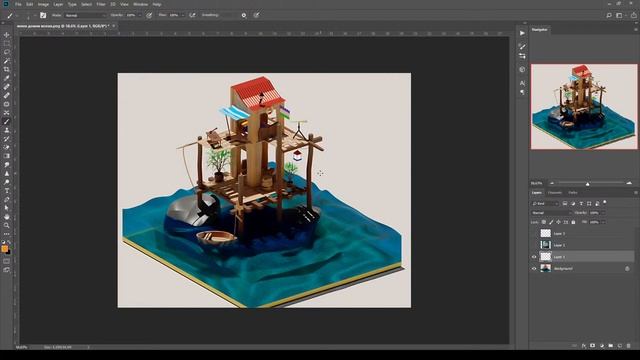Select the Hand tool
Viewport: 640px width, 360px height.
[7, 217]
